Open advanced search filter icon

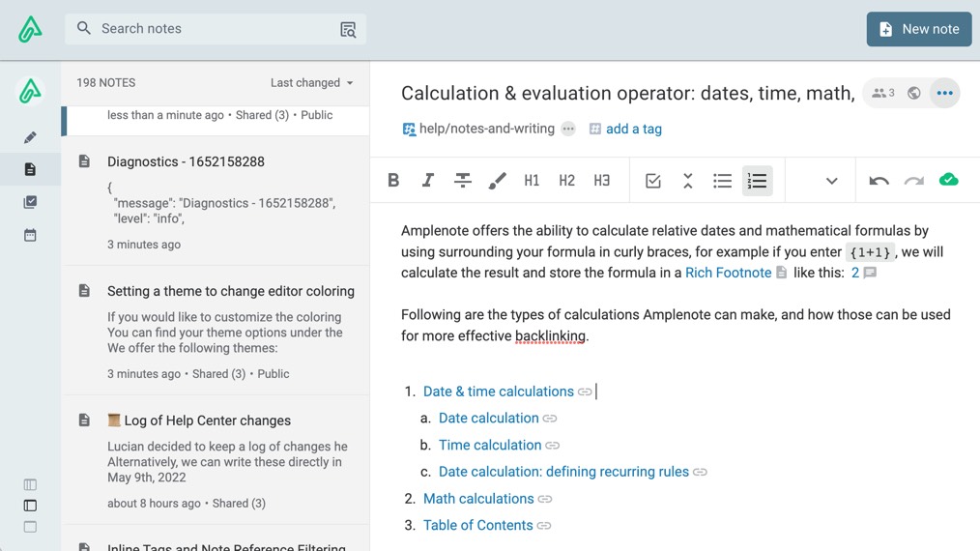click(x=348, y=29)
